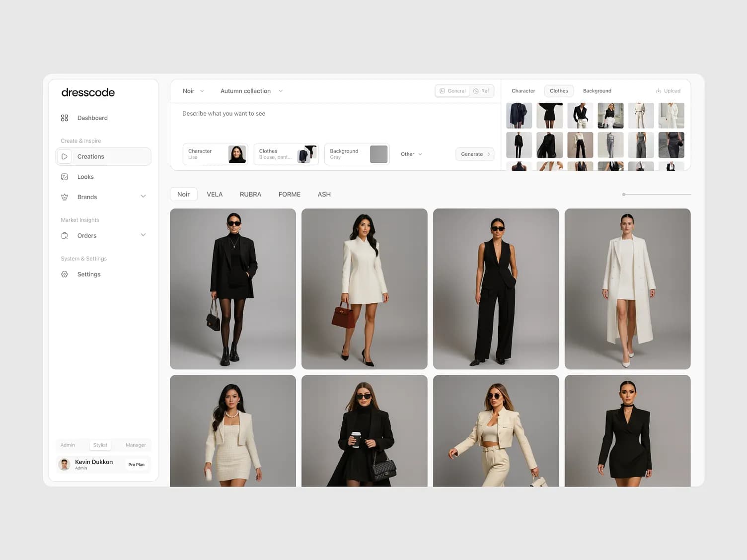Open the Character Lisa selector card
Viewport: 747px width, 560px height.
[216, 154]
